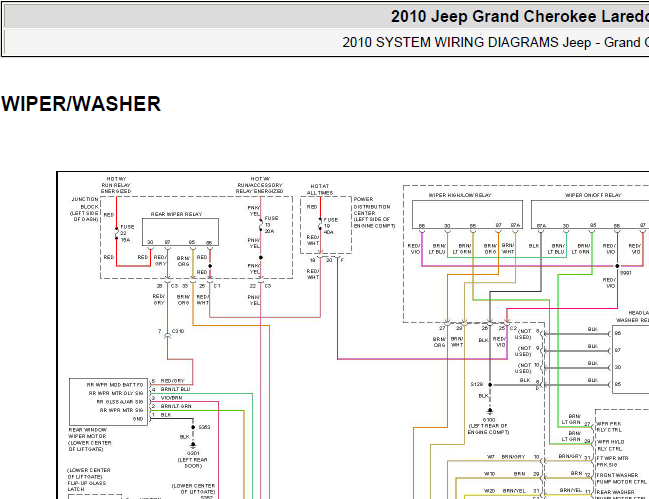Viewport: 649px width, 499px height.
Task: Click the GND pin label in wiper motor box
Action: pyautogui.click(x=138, y=419)
